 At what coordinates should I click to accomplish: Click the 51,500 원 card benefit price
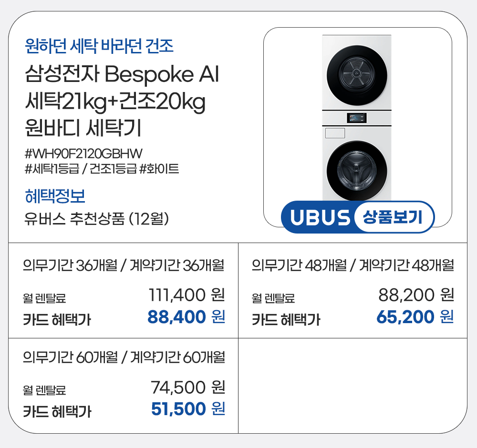pos(188,408)
